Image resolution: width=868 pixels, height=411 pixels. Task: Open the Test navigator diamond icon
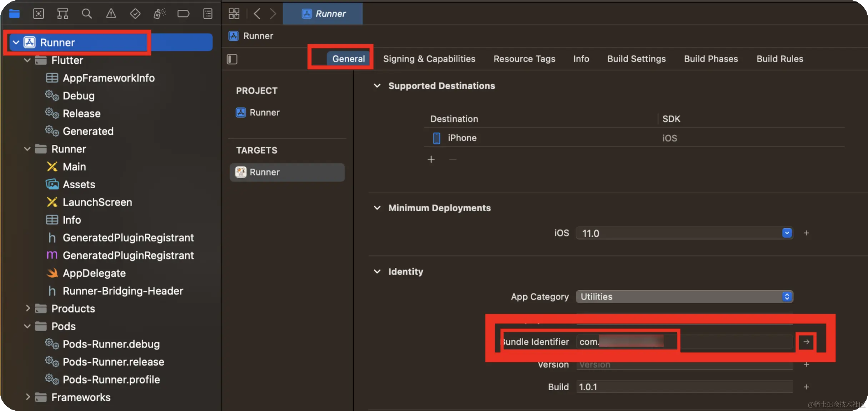click(x=135, y=14)
